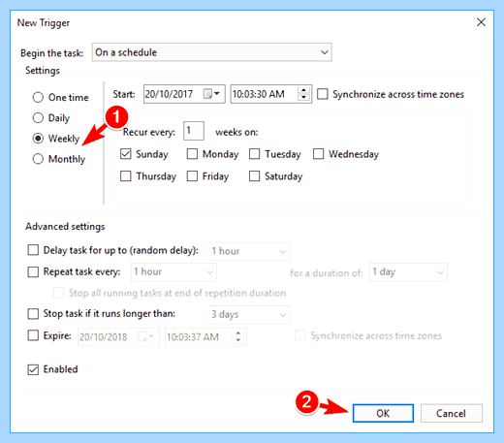Viewport: 504px width, 443px height.
Task: Open the Start date calendar picker
Action: pyautogui.click(x=211, y=94)
